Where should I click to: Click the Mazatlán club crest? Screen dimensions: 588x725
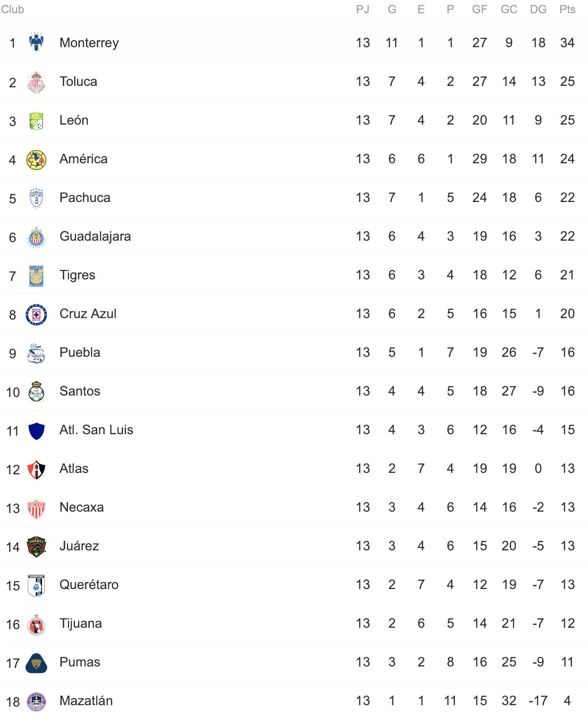click(x=36, y=701)
